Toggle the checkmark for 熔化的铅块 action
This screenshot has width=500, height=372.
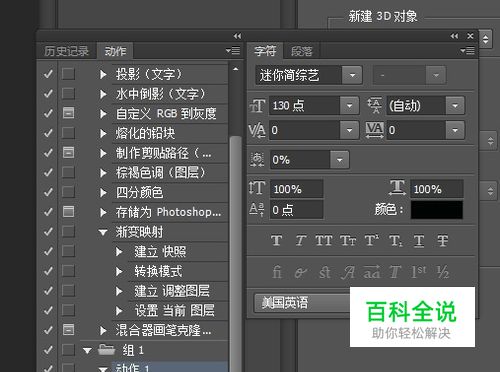[x=48, y=133]
